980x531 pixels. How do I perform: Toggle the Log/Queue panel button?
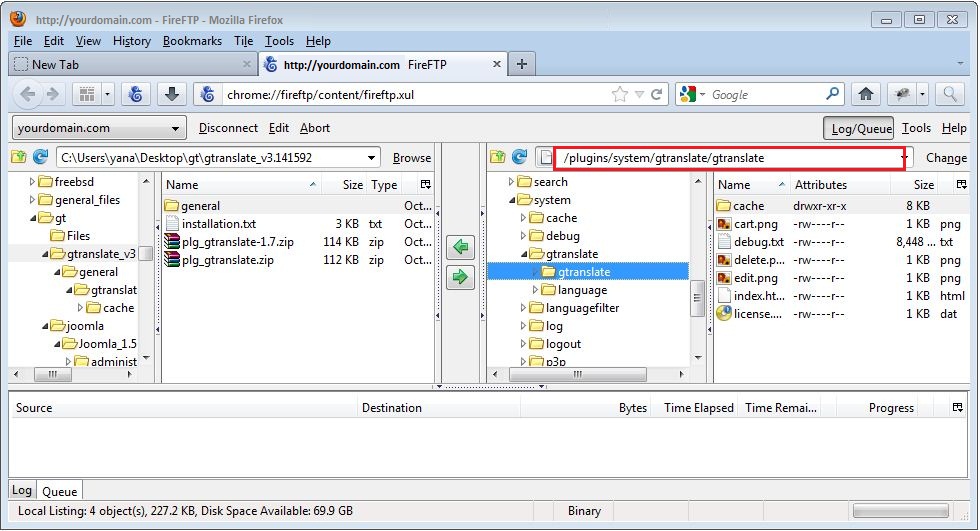pyautogui.click(x=858, y=128)
